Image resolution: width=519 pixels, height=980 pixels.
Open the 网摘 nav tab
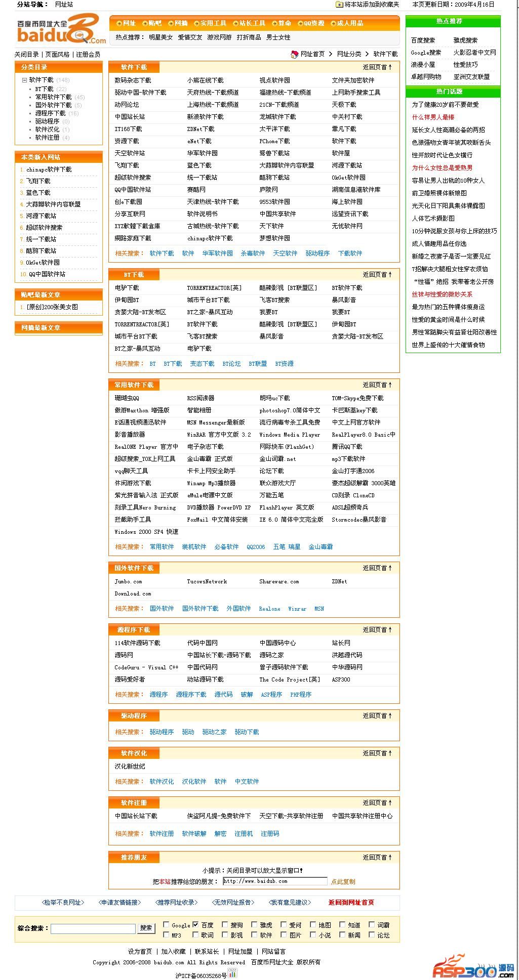coord(178,23)
